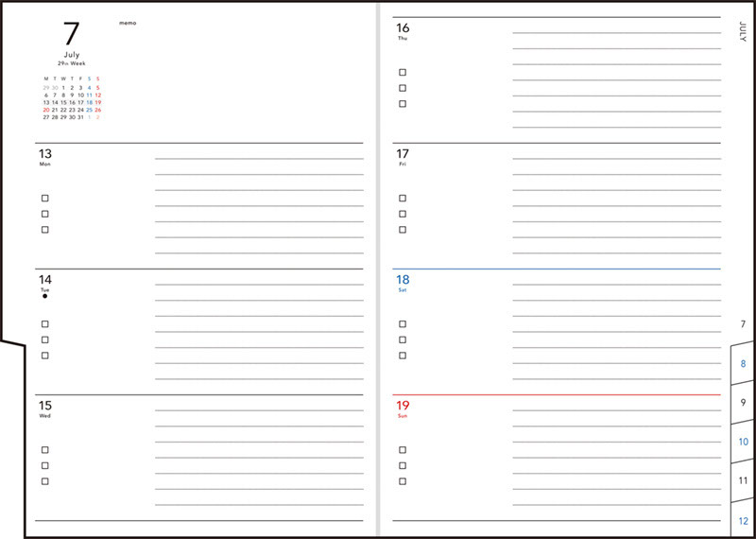This screenshot has height=539, width=756.
Task: Switch to the month 8 index tab
Action: (x=743, y=363)
